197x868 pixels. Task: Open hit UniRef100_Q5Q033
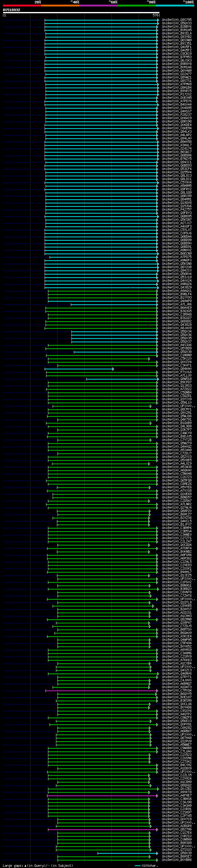click(x=177, y=23)
